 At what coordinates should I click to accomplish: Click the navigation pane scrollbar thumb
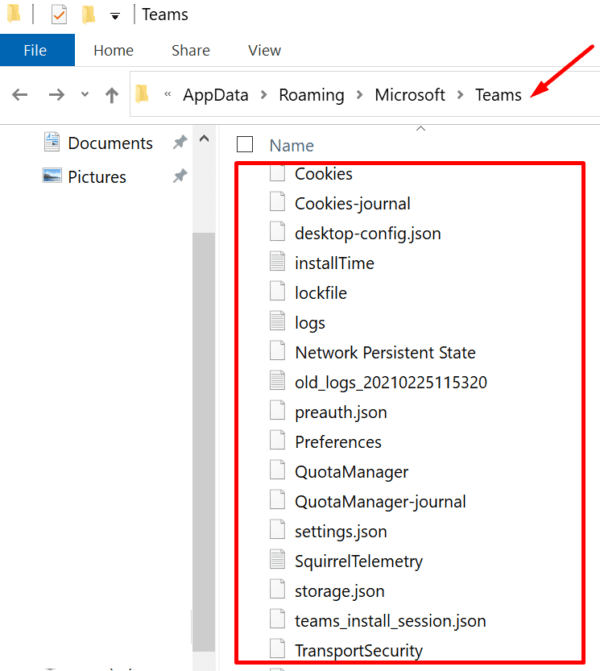(204, 442)
